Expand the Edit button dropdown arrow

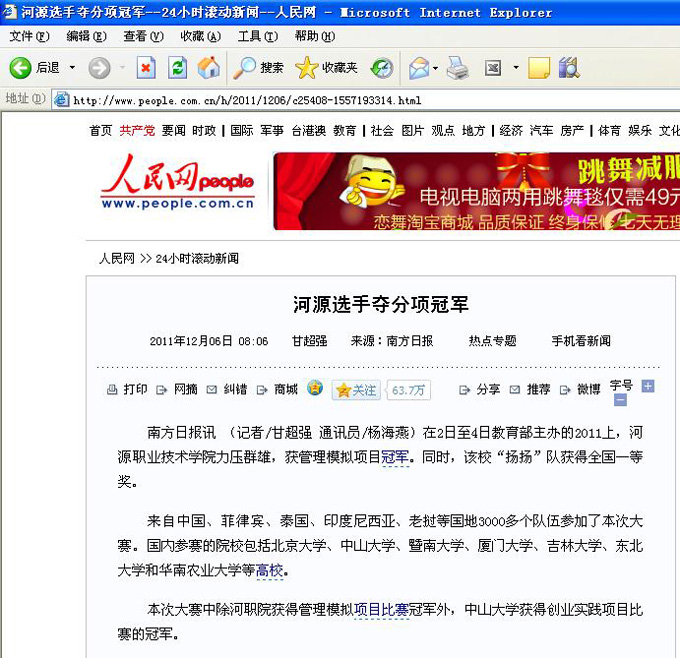click(516, 68)
